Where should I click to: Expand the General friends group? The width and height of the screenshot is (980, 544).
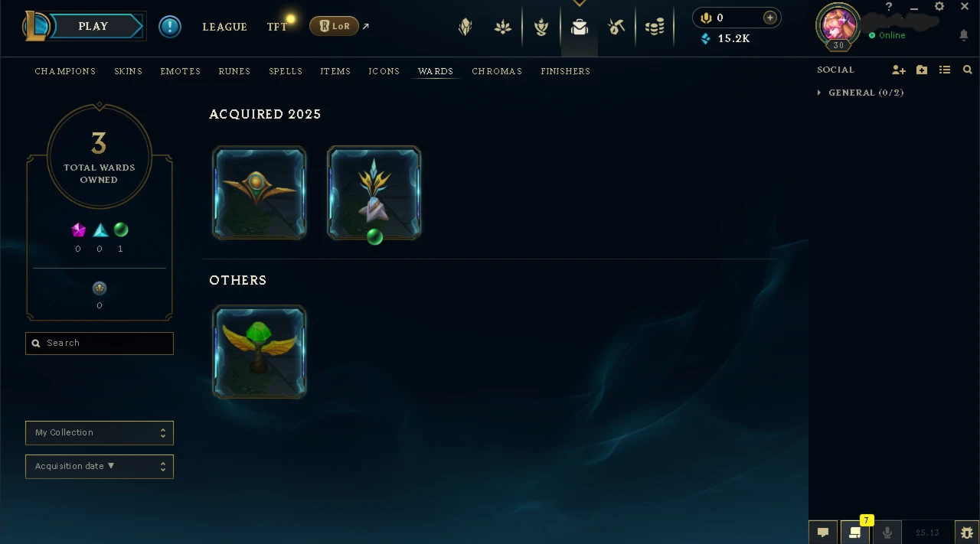(861, 93)
